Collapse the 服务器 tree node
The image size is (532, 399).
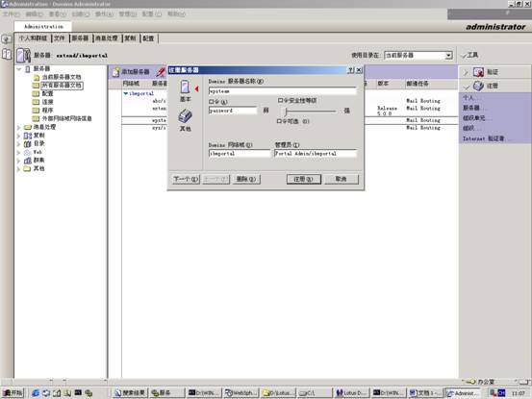click(x=19, y=69)
